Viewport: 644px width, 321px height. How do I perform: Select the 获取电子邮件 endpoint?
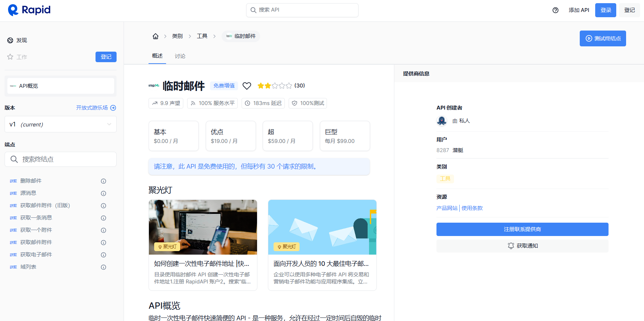click(x=36, y=255)
